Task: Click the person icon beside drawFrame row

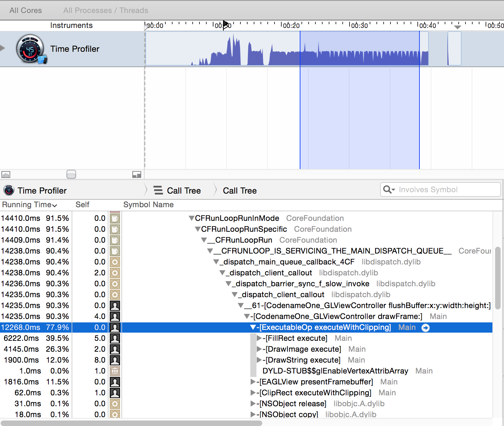Action: coord(115,317)
